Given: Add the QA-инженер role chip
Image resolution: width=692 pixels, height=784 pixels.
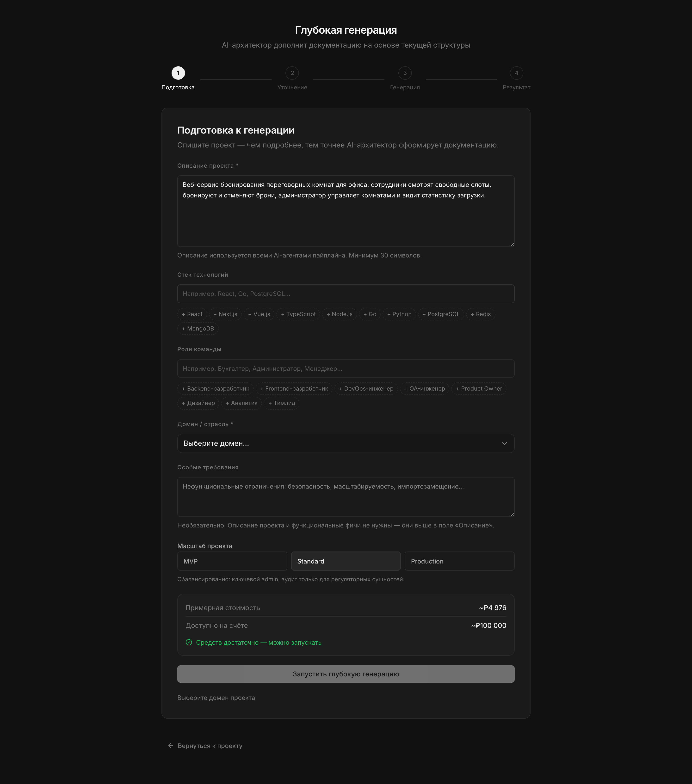Looking at the screenshot, I should tap(425, 389).
